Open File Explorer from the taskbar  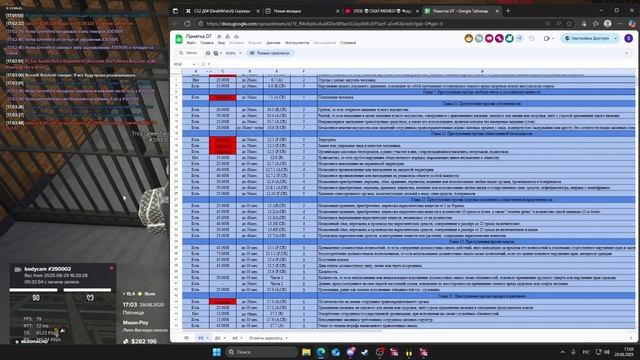[306, 352]
